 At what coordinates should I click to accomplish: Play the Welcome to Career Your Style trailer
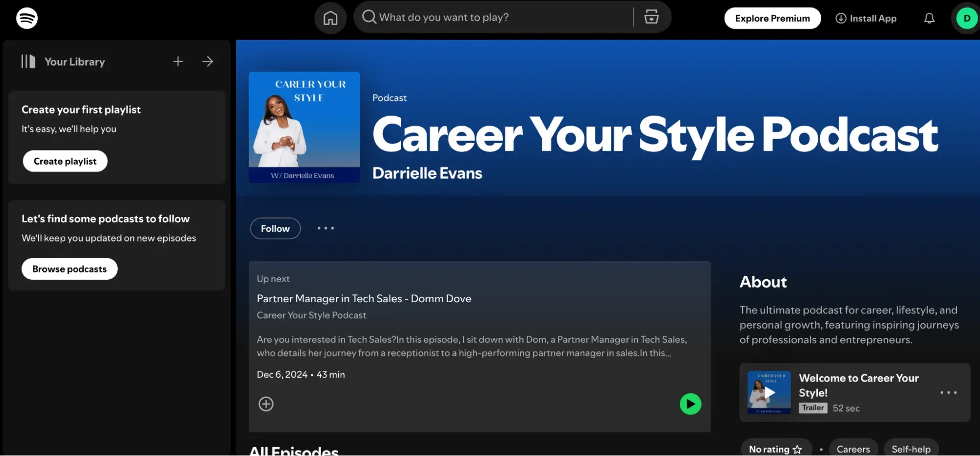769,392
